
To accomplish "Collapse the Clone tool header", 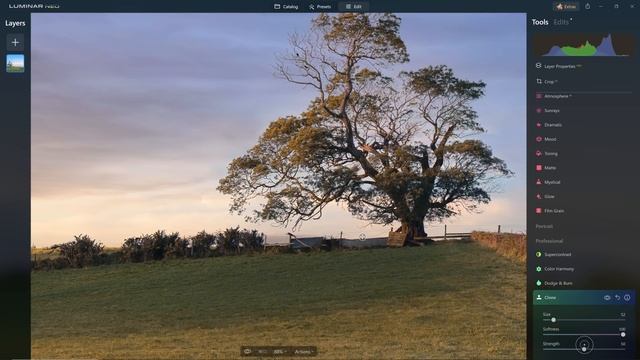I will pyautogui.click(x=583, y=298).
